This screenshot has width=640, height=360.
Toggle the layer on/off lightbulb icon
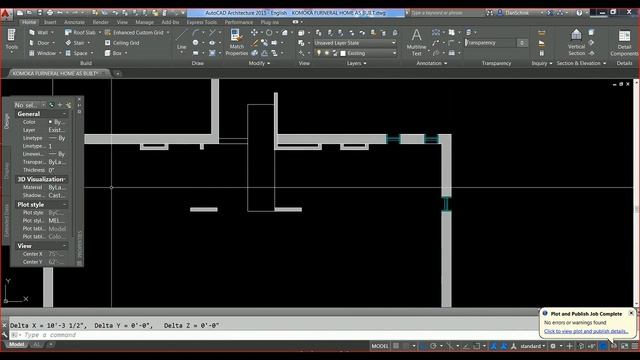(319, 53)
